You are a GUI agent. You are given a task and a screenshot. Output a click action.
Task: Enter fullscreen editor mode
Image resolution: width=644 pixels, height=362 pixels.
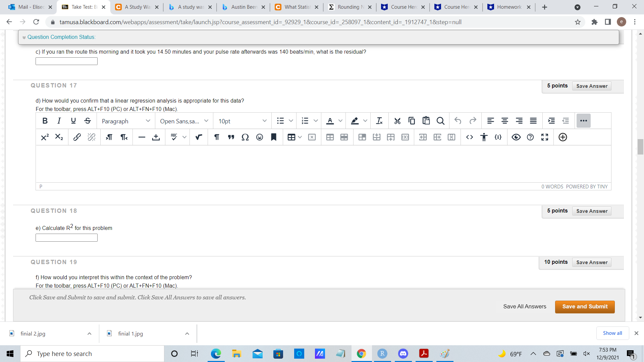click(x=545, y=137)
